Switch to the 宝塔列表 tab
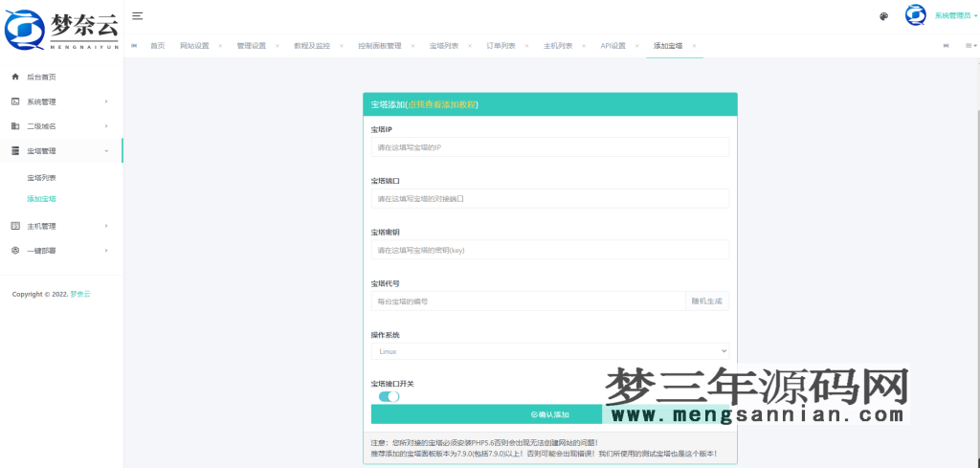 444,46
